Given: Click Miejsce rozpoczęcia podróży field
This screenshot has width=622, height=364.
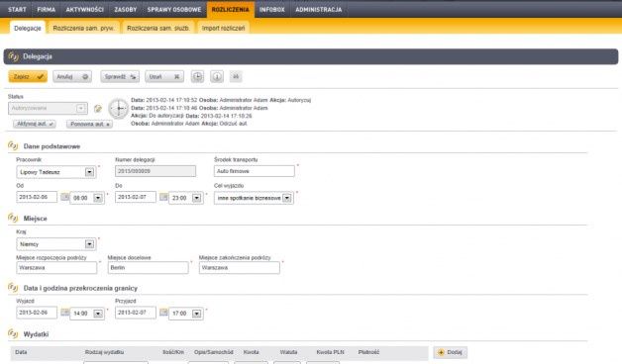Looking at the screenshot, I should coord(56,268).
